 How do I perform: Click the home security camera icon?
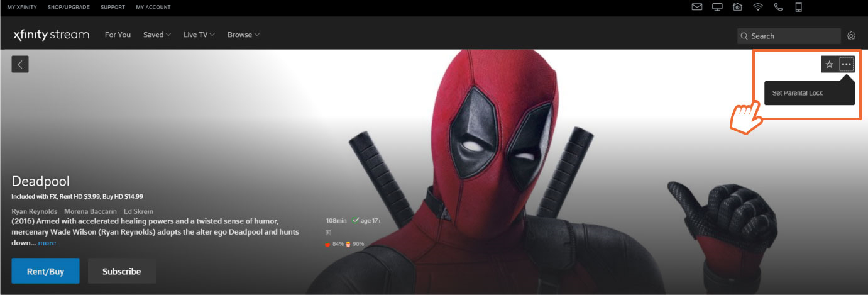point(737,8)
